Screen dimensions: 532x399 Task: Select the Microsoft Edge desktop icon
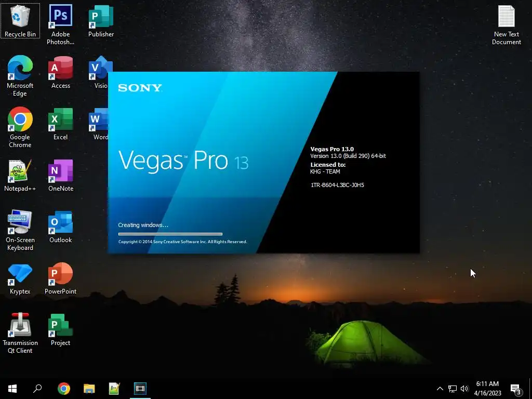tap(20, 76)
